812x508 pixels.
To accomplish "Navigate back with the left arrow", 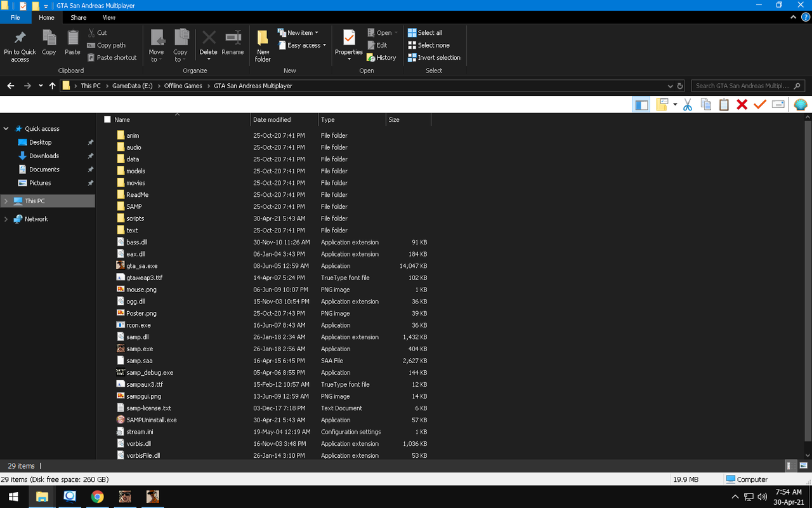I will [x=11, y=86].
